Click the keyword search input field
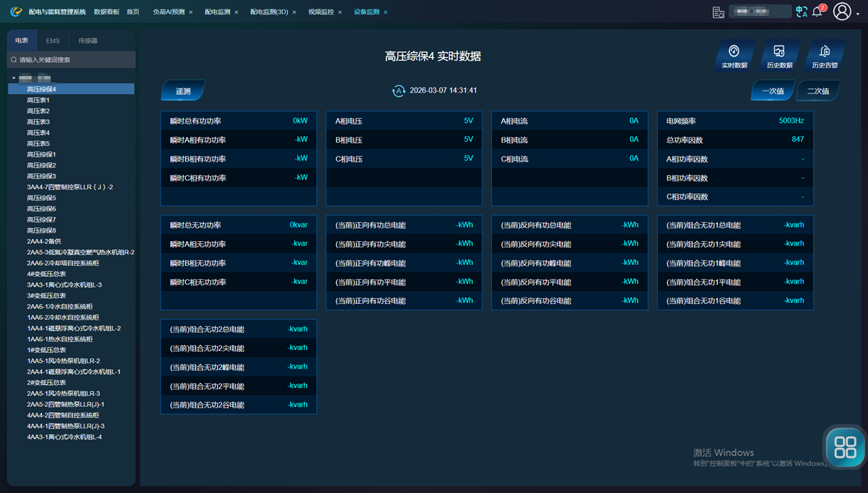 click(x=72, y=60)
